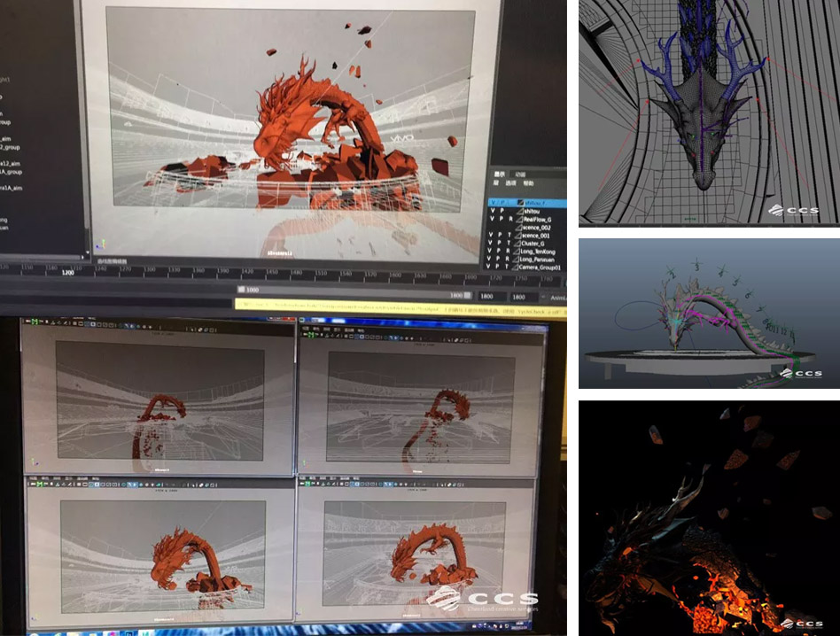The image size is (840, 636).
Task: Open the glowing lava dragon render picture
Action: pyautogui.click(x=709, y=518)
